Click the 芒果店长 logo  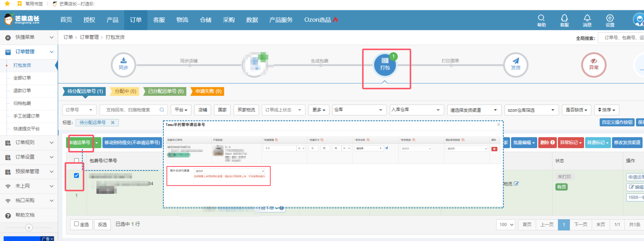[22, 19]
